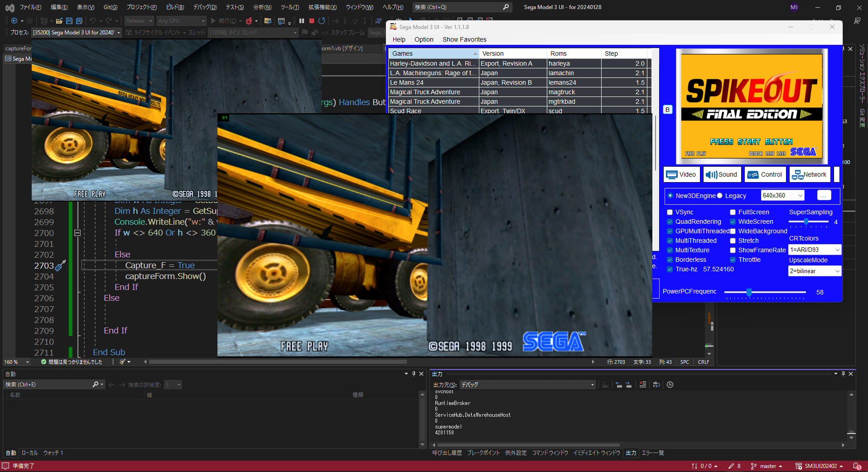Pin the Autos panel with pushpin icon
The height and width of the screenshot is (472, 868).
(x=414, y=374)
